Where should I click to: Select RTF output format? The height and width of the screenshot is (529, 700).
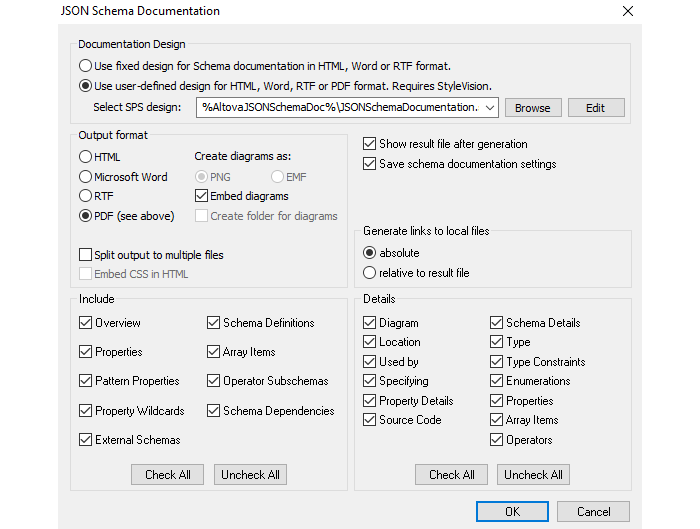(87, 196)
